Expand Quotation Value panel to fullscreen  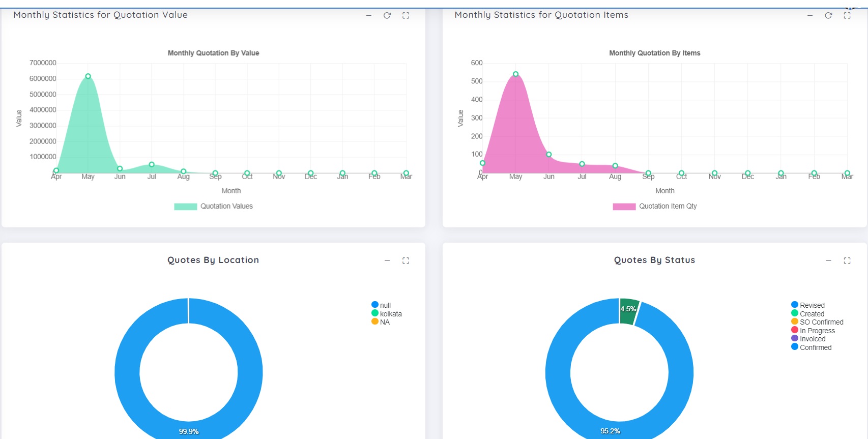406,16
